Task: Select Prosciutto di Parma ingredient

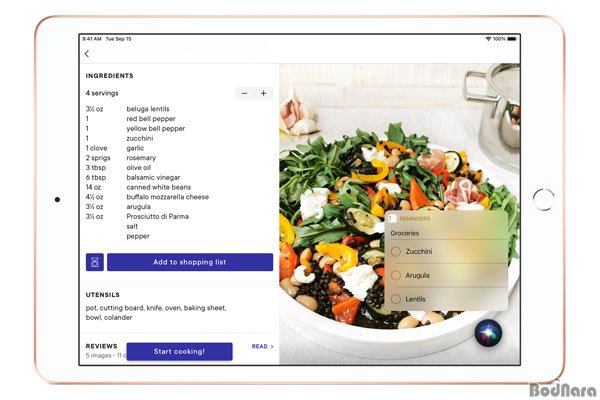Action: [x=157, y=216]
